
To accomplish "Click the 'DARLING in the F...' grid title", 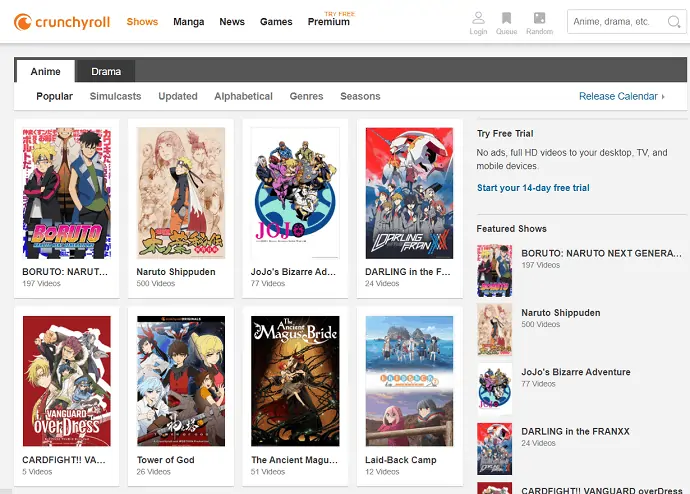I will point(407,272).
